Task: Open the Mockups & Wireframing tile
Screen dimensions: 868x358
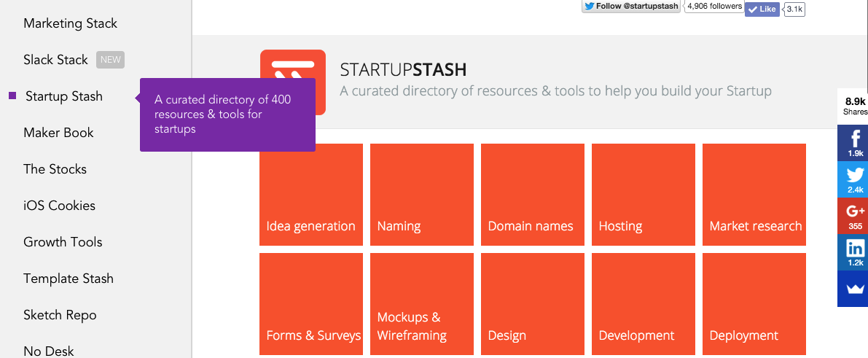Action: click(422, 304)
